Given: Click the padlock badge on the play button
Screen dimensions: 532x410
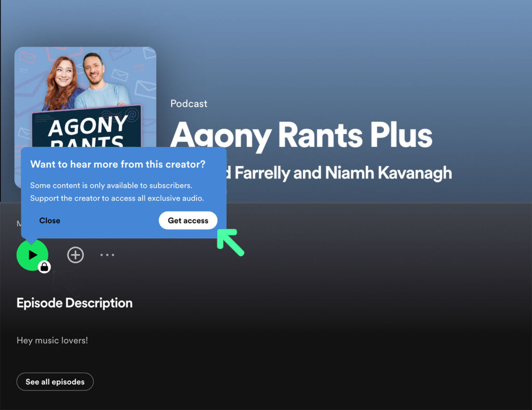Looking at the screenshot, I should point(44,267).
